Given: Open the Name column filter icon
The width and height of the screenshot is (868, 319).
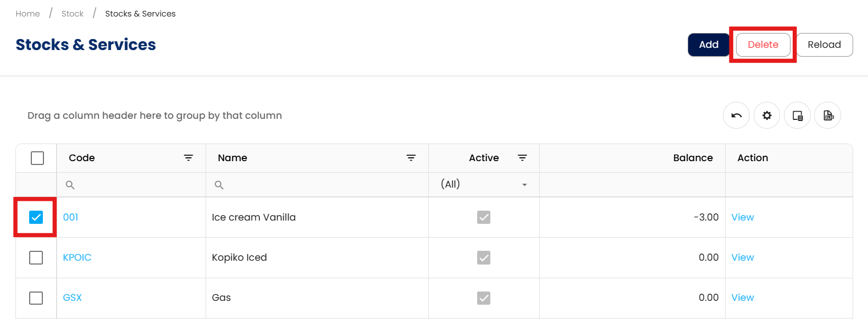Looking at the screenshot, I should pos(411,158).
